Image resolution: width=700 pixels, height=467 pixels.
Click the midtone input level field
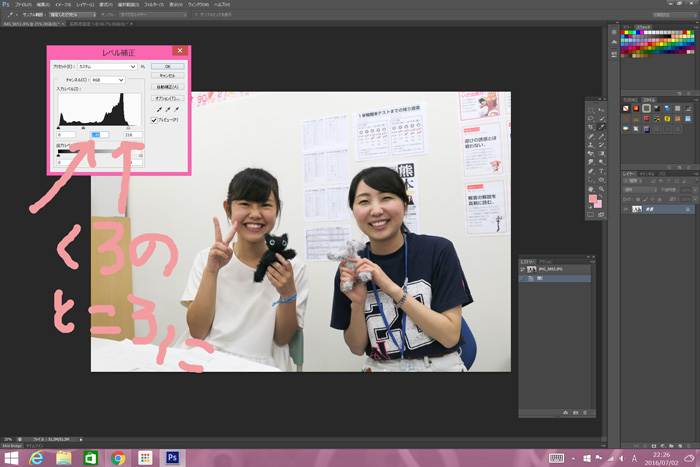100,134
